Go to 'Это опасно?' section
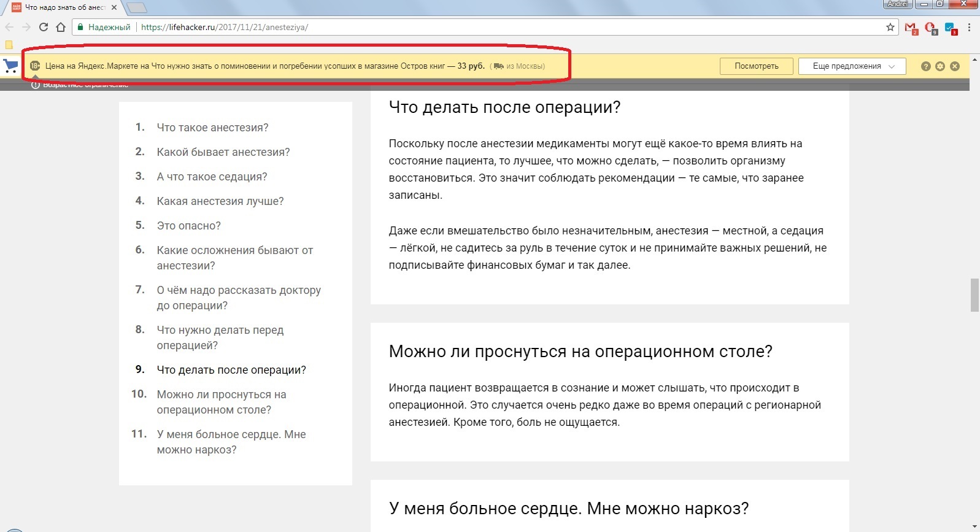Screen dimensions: 980x532 click(188, 226)
